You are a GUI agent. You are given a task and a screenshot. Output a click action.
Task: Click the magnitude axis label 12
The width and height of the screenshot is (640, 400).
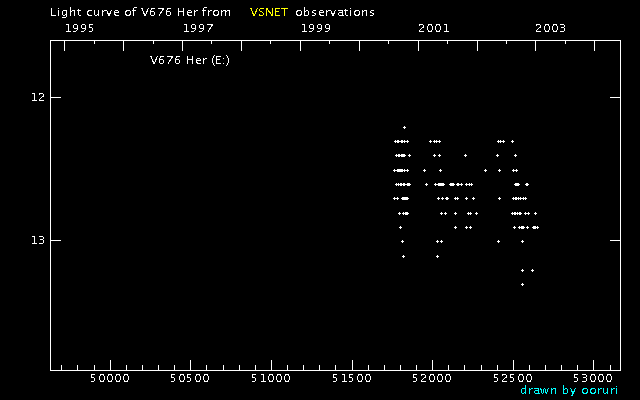pos(38,98)
